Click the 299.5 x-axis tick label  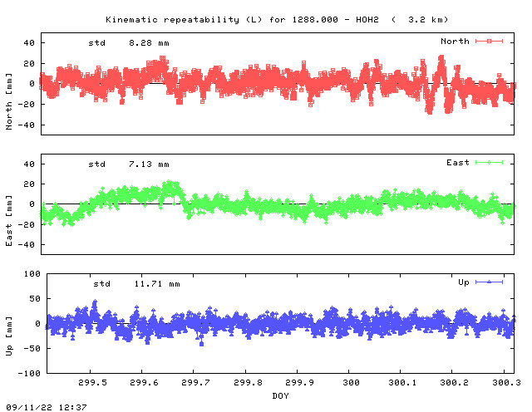click(92, 382)
